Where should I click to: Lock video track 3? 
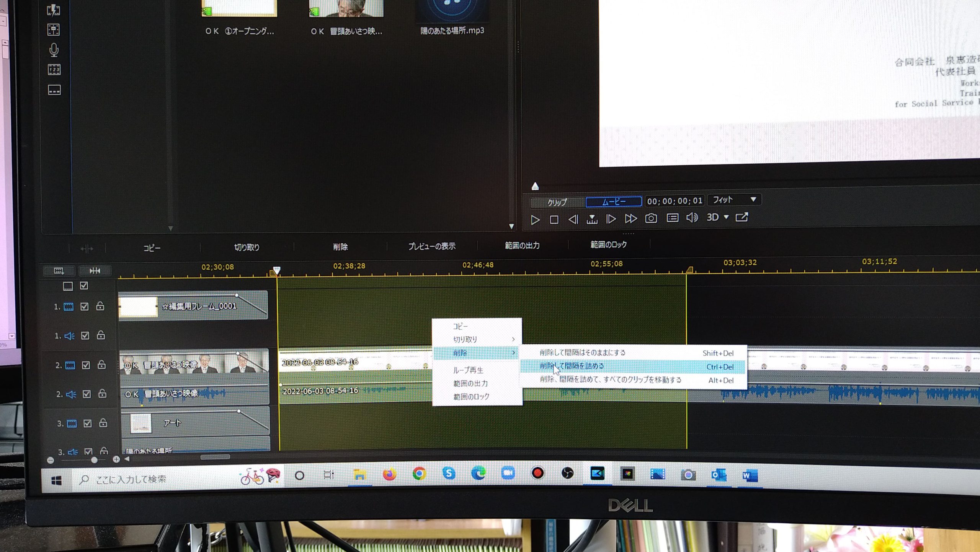click(103, 423)
